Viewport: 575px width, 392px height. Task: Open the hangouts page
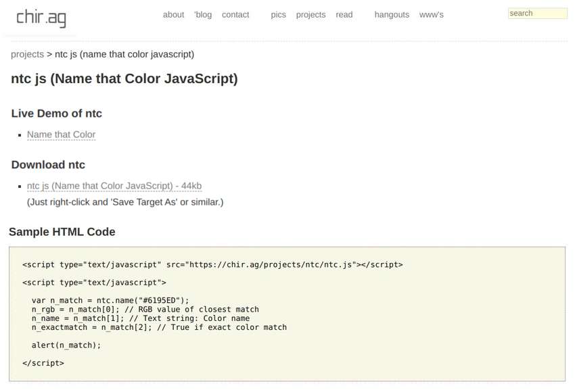click(392, 15)
